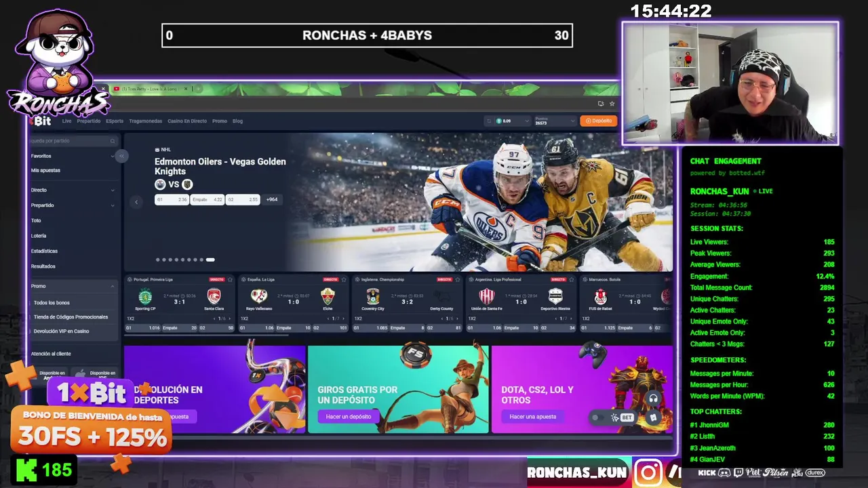The height and width of the screenshot is (488, 868).
Task: Open the 1xBit site logo
Action: click(x=41, y=121)
